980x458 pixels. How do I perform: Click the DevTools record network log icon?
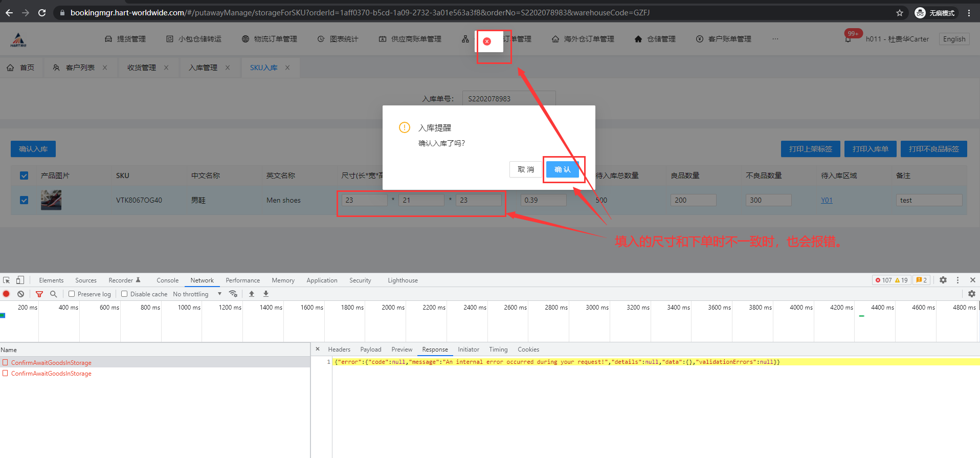[6, 294]
